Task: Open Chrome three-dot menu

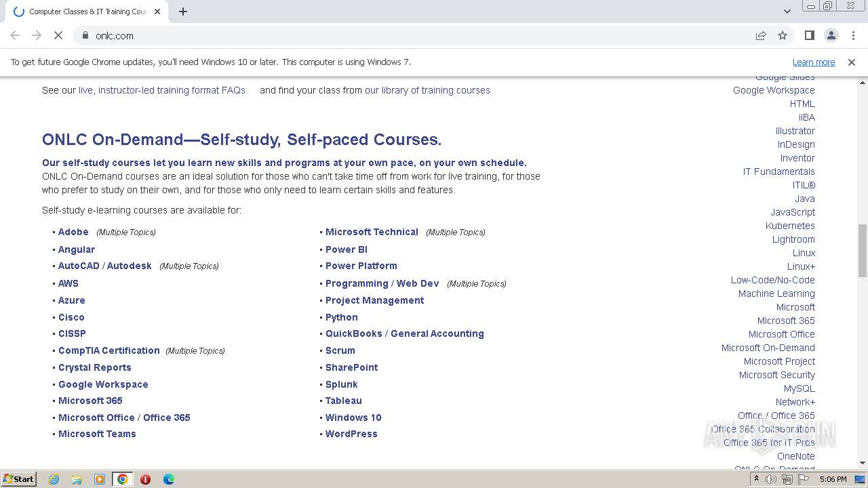Action: click(x=852, y=35)
